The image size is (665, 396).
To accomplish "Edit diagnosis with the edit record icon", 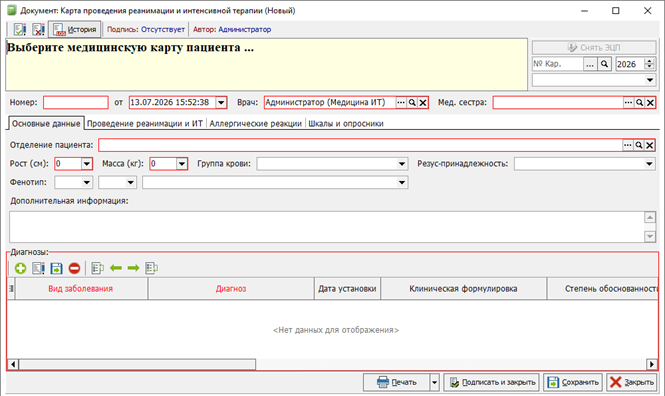I will tap(38, 268).
